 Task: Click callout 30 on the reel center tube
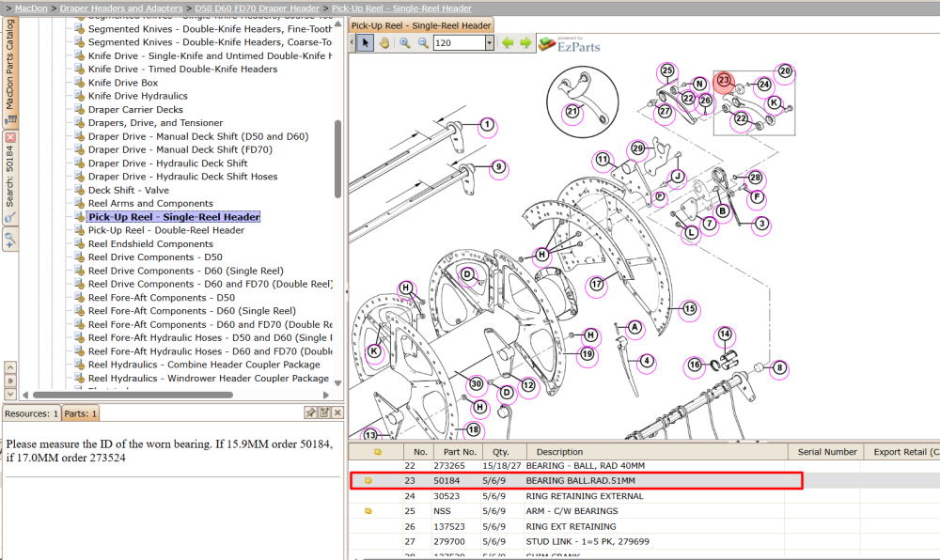coord(476,384)
